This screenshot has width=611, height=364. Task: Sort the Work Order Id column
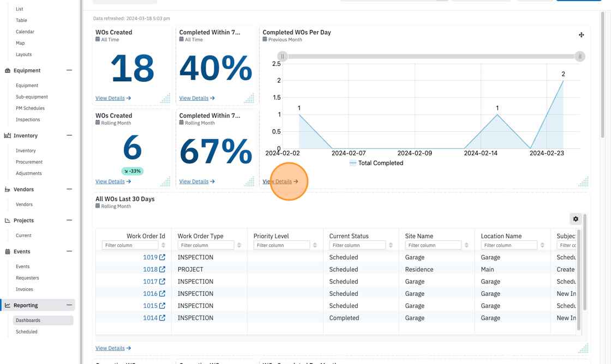click(163, 245)
